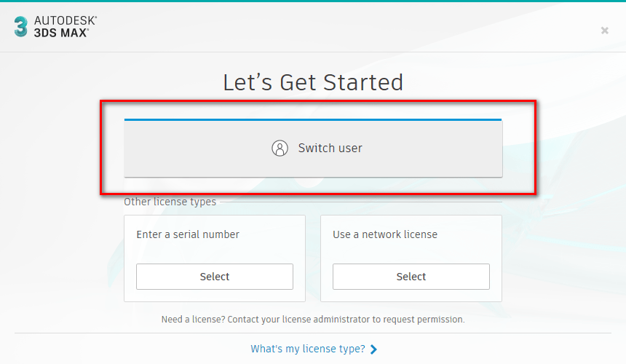Viewport: 626px width, 364px height.
Task: Click the Other license types section label
Action: (x=170, y=202)
